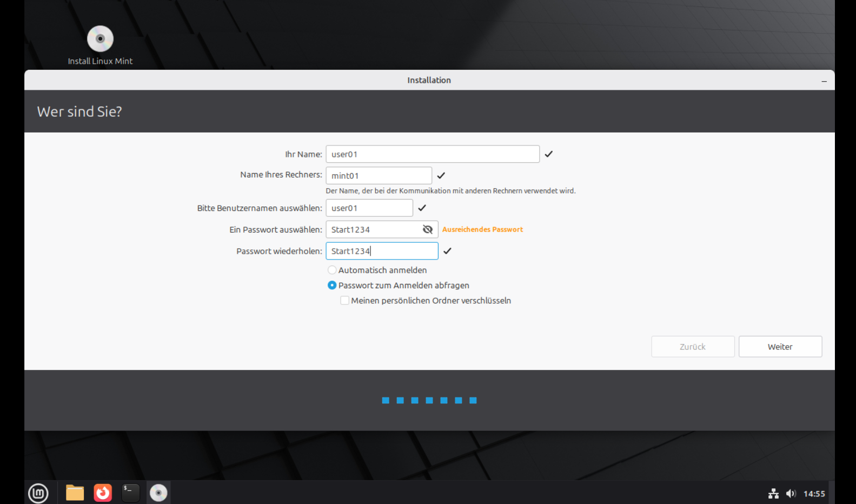
Task: Open the sound volume tray icon
Action: tap(791, 493)
